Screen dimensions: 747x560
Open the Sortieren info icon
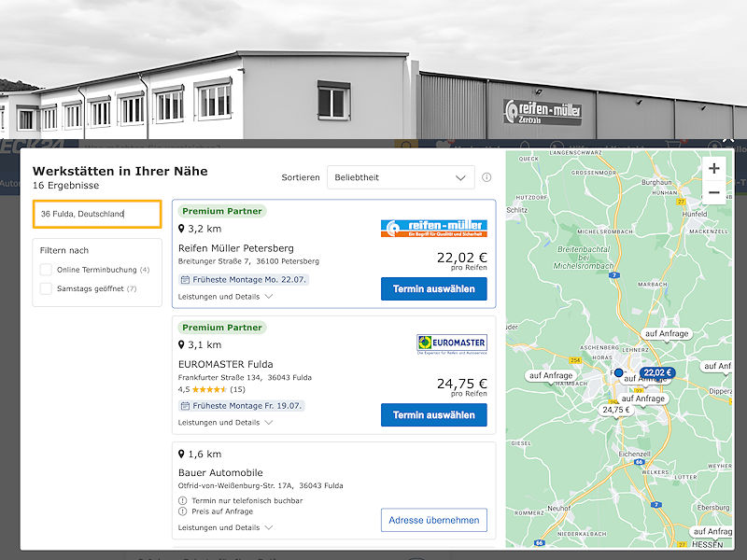[486, 177]
